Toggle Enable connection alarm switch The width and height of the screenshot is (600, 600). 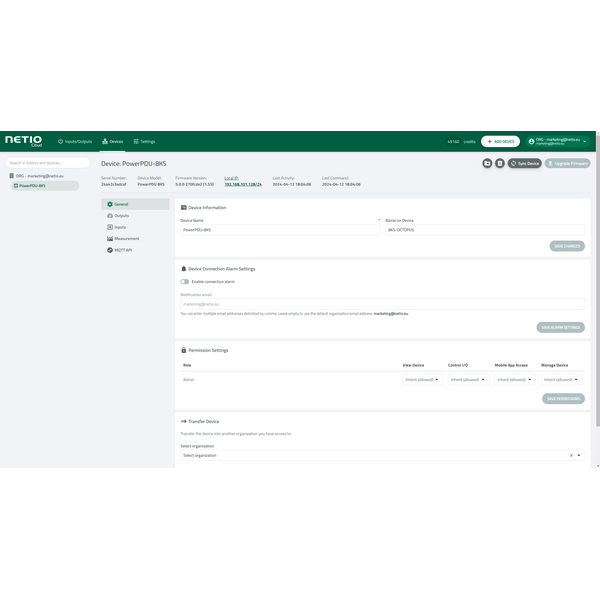point(185,281)
